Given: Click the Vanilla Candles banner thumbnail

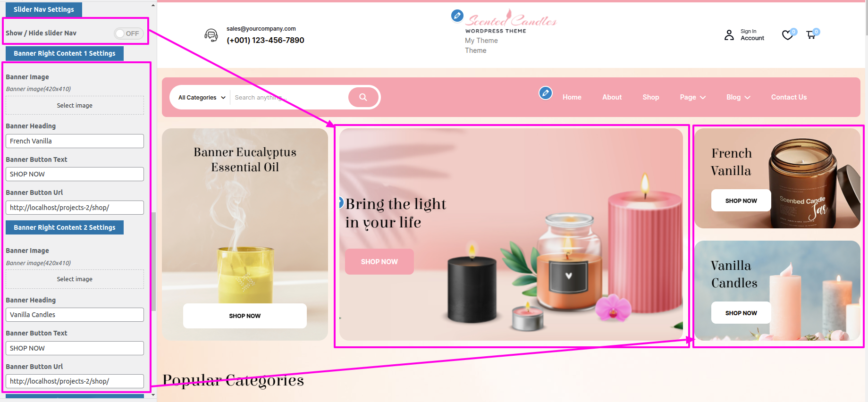Looking at the screenshot, I should pyautogui.click(x=777, y=291).
